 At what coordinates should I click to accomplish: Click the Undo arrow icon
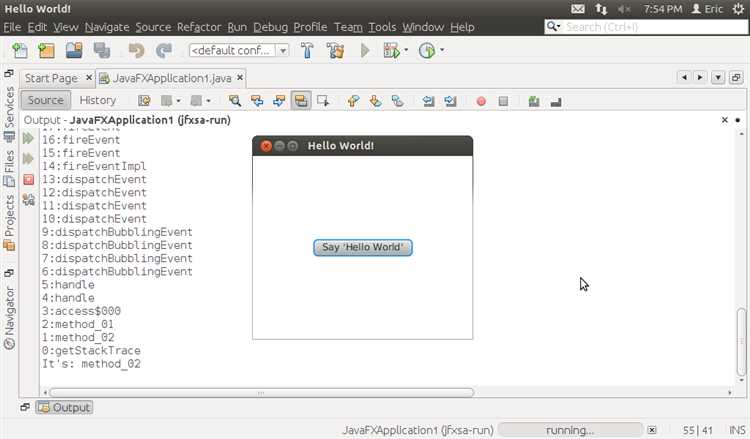[136, 50]
